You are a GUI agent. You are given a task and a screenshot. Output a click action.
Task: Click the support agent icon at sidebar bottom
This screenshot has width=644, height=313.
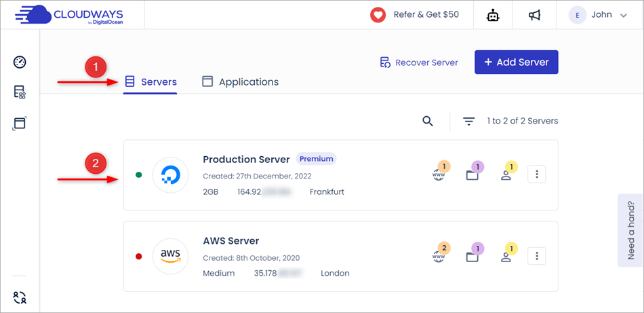(x=20, y=297)
